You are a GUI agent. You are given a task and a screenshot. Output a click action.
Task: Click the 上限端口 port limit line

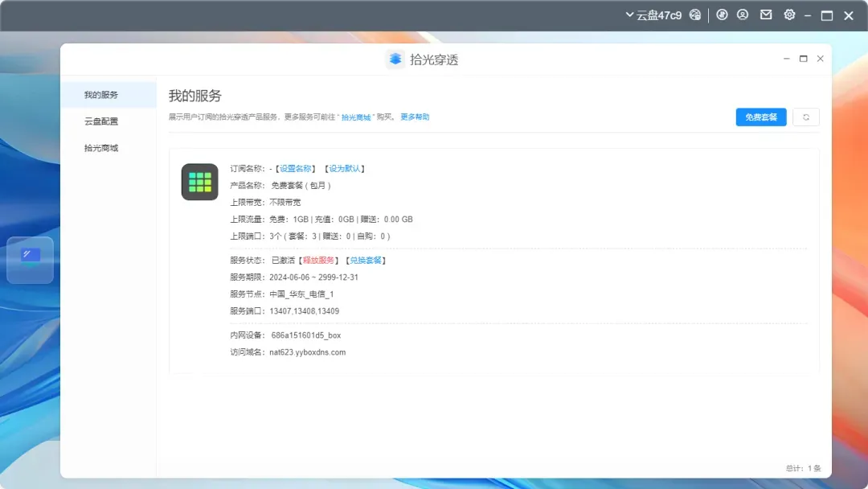click(310, 236)
